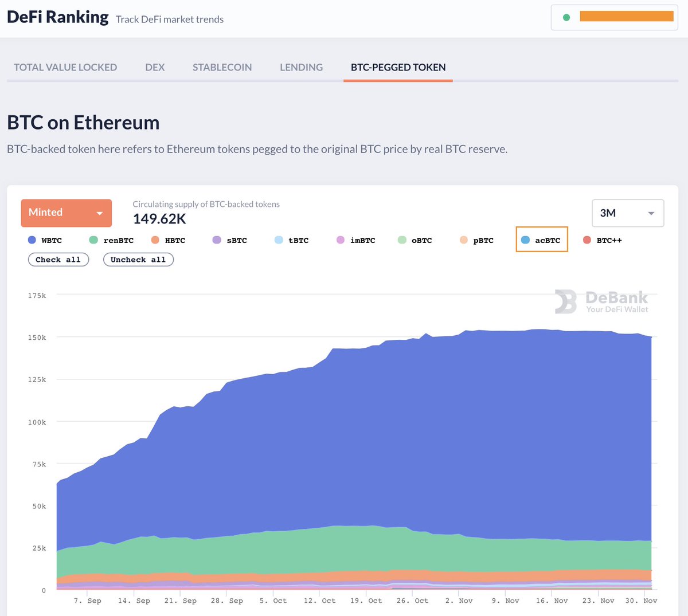The image size is (688, 616).
Task: Click the green status dot in header
Action: click(566, 17)
